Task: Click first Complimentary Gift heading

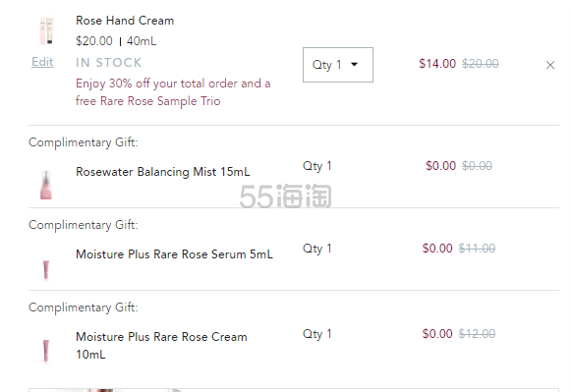Action: point(84,142)
